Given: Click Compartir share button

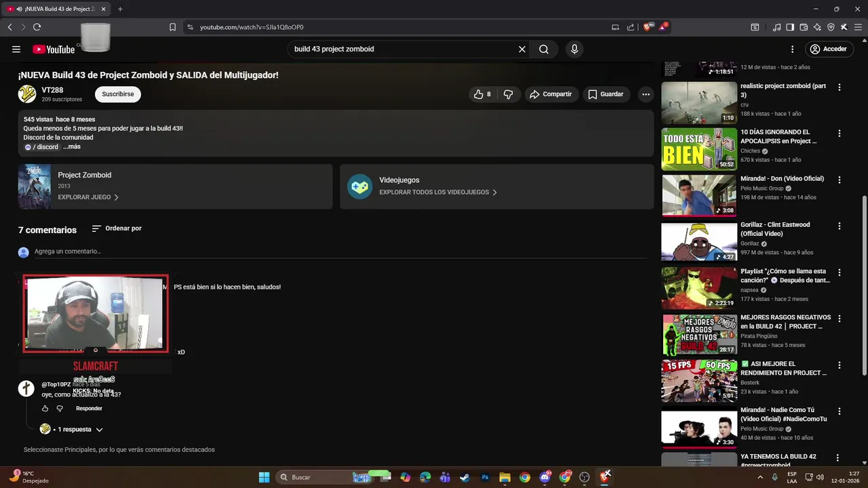Looking at the screenshot, I should point(551,94).
